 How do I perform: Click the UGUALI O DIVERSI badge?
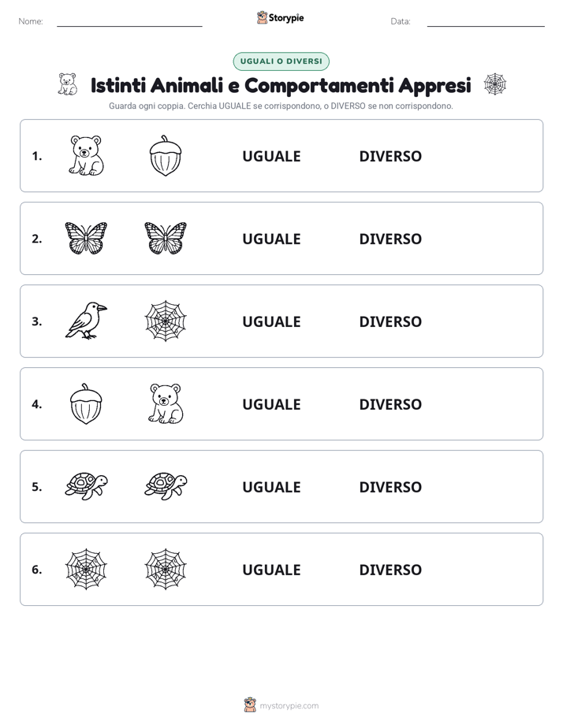[281, 61]
